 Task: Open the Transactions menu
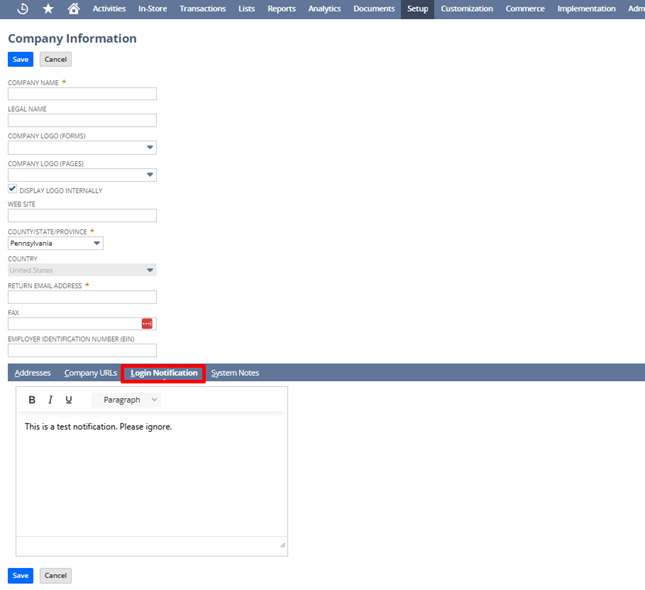(203, 9)
